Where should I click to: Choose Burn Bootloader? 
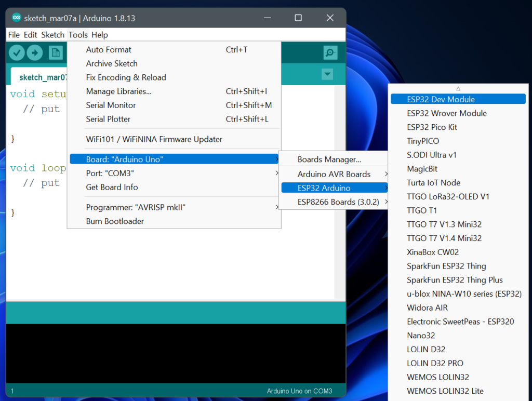click(174, 221)
